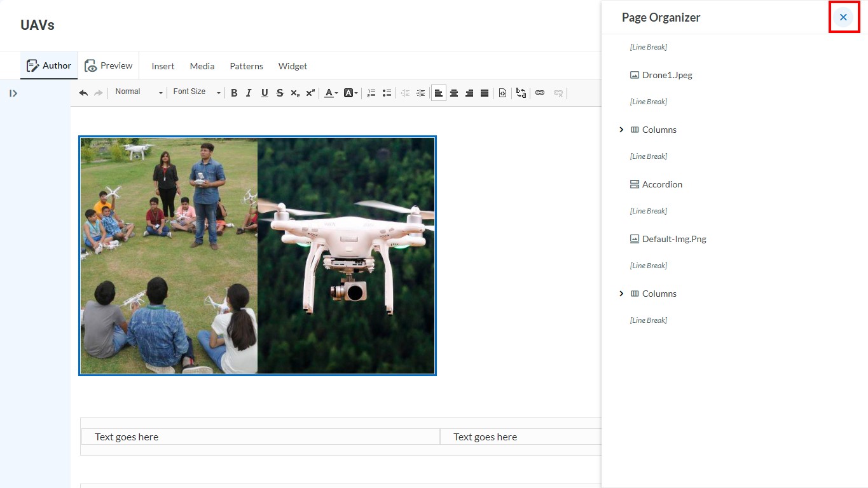Redo the last undone edit
Viewport: 868px width, 488px height.
[98, 93]
